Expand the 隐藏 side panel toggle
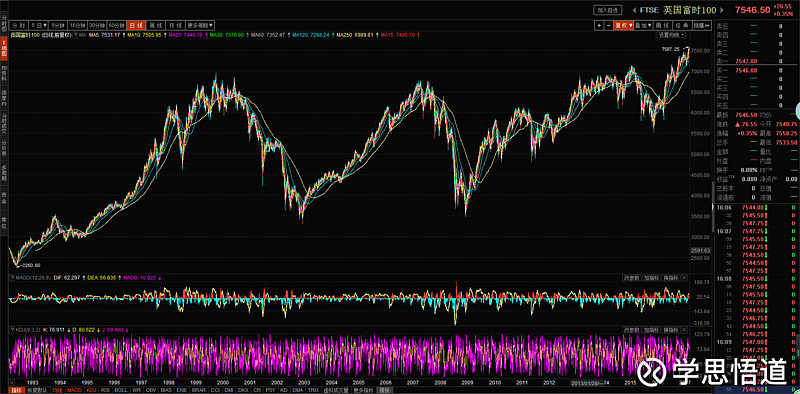 point(702,26)
